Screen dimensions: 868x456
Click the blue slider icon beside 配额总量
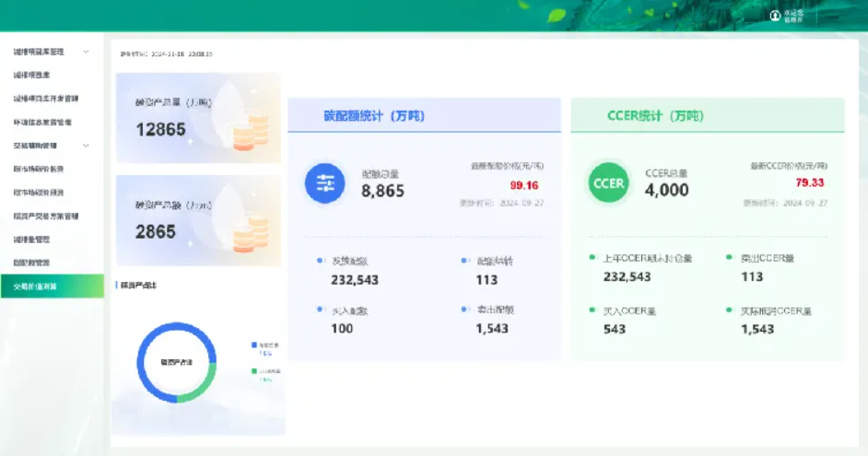[x=325, y=183]
